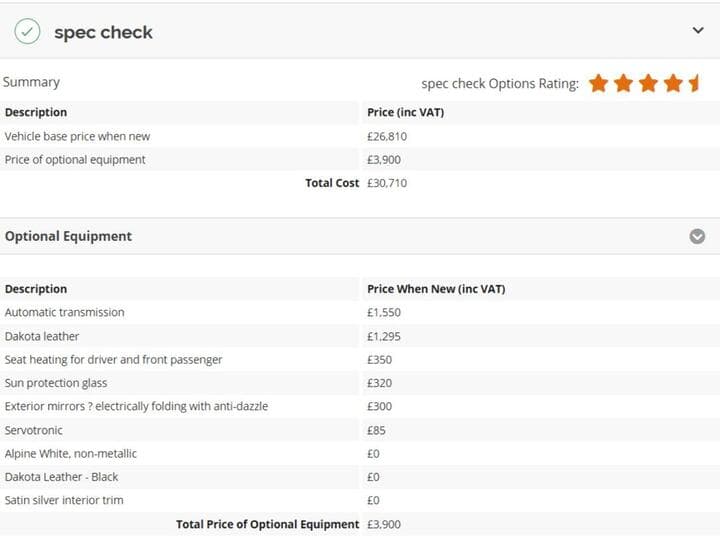
Task: Select the Dakota leather row
Action: [360, 336]
